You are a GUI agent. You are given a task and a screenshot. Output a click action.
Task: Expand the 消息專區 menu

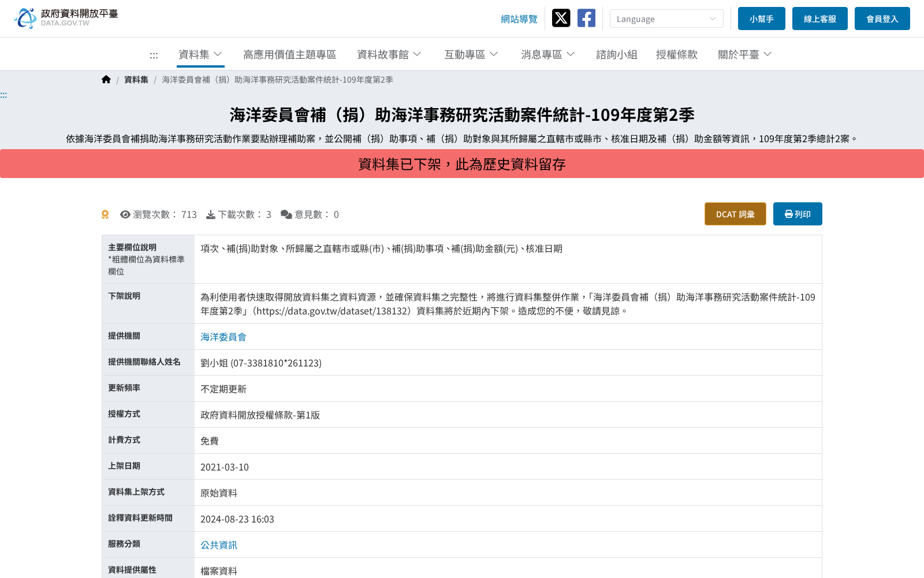(x=548, y=54)
